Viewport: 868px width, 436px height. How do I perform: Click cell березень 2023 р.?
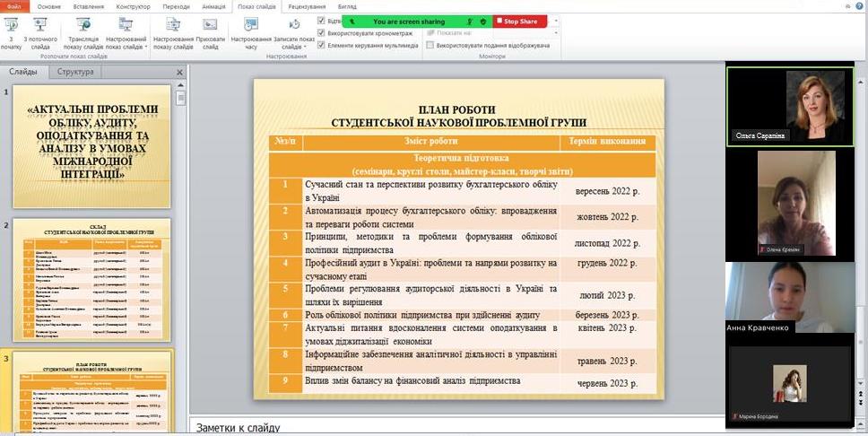click(607, 315)
